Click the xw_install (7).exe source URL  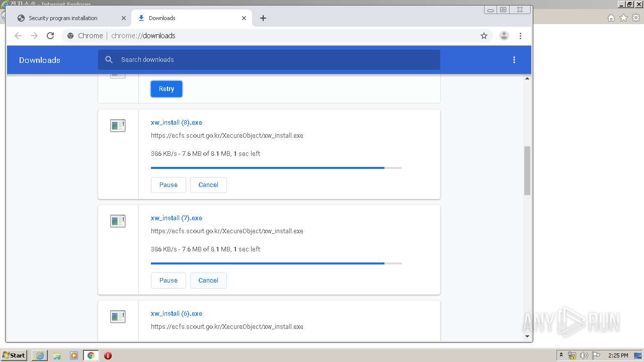227,231
